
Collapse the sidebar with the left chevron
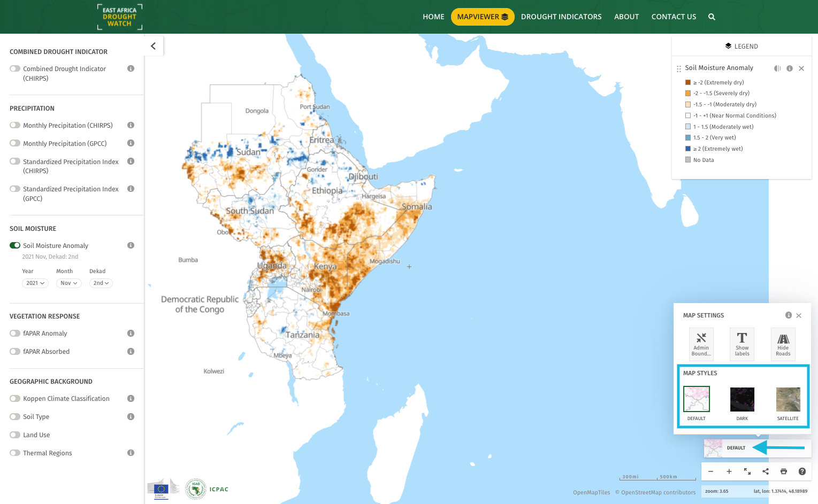click(x=154, y=46)
